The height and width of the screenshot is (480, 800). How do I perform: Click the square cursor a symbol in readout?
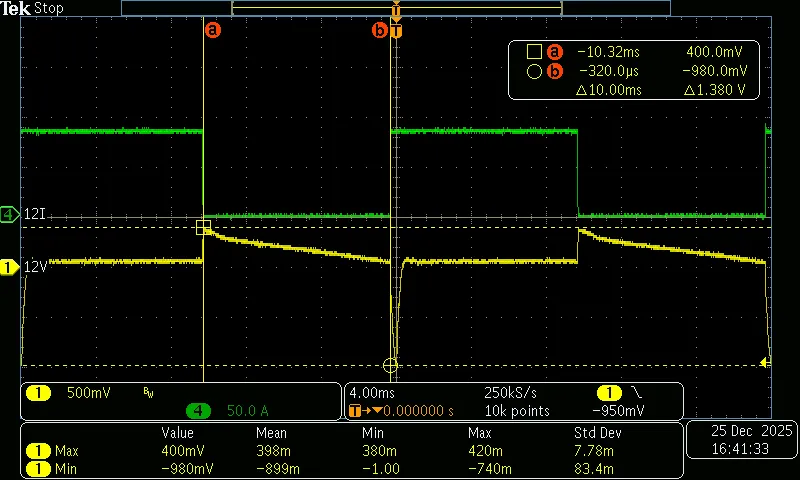[534, 52]
